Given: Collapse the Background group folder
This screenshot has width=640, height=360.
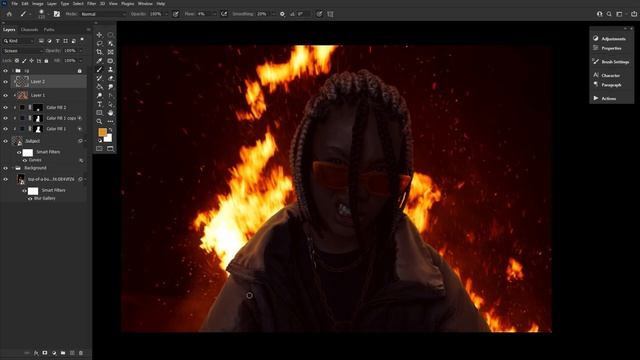Looking at the screenshot, I should point(12,168).
